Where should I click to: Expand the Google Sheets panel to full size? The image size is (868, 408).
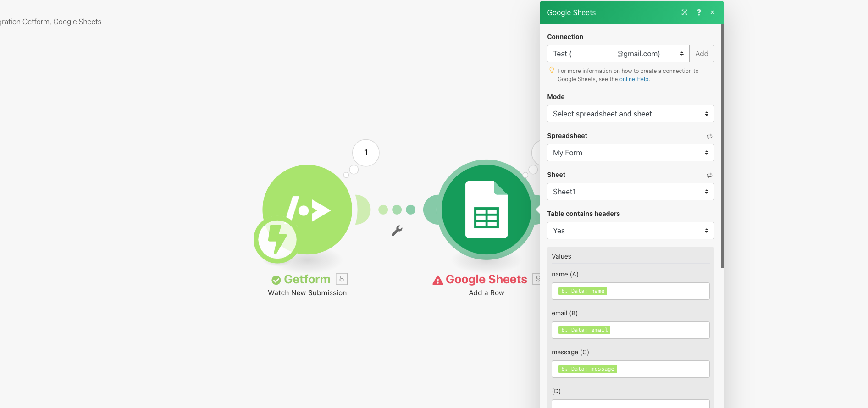pyautogui.click(x=685, y=12)
